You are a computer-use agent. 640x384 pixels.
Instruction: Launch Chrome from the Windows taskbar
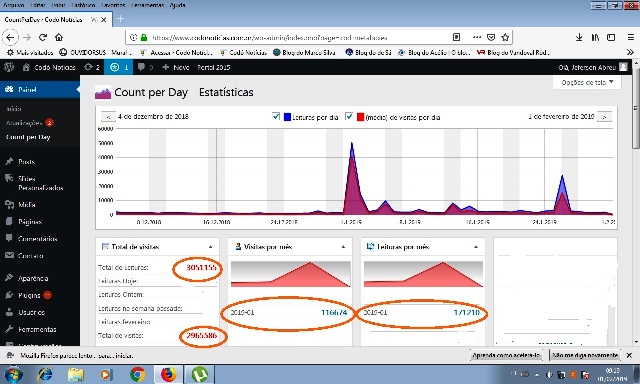click(137, 374)
